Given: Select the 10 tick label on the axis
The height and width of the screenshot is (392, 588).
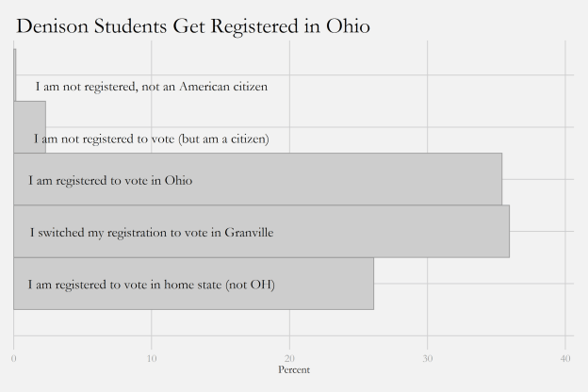Looking at the screenshot, I should [152, 358].
